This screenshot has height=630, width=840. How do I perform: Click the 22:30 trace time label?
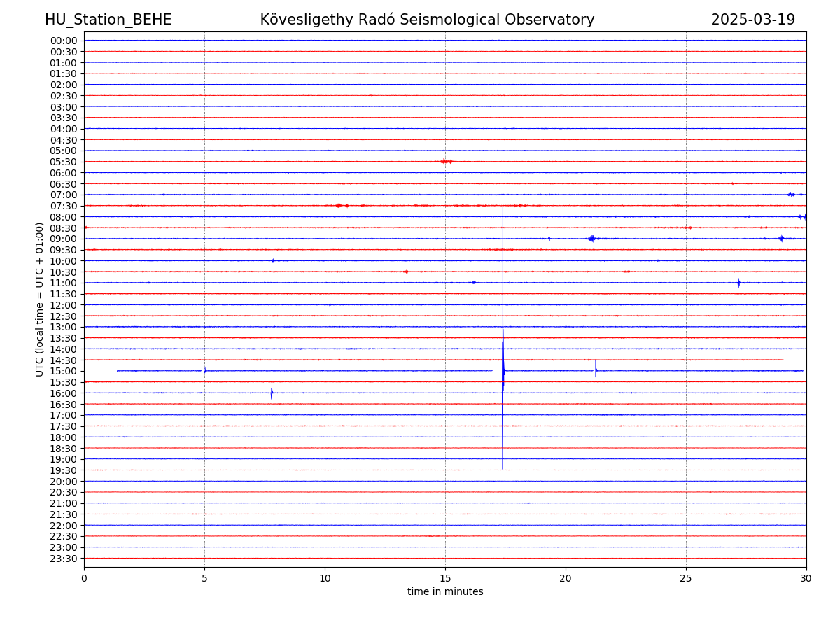coord(64,537)
